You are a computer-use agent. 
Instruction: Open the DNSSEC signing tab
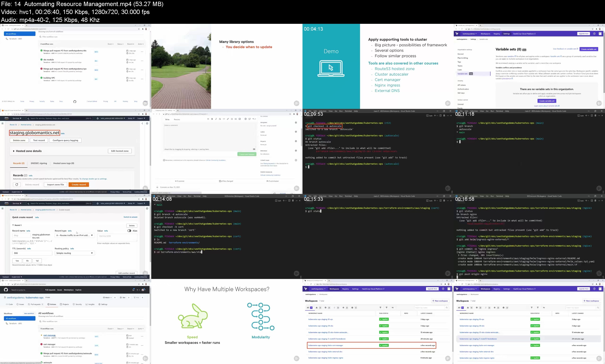pos(39,163)
